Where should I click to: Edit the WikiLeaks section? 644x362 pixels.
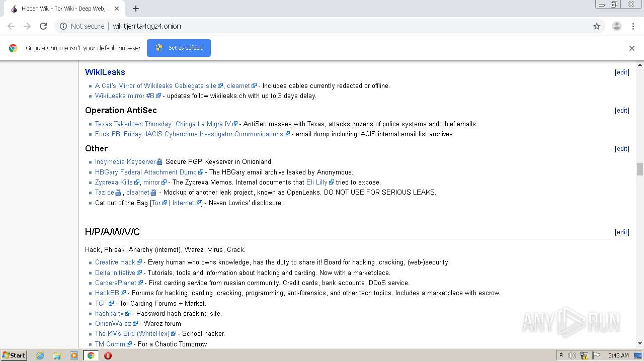(622, 72)
